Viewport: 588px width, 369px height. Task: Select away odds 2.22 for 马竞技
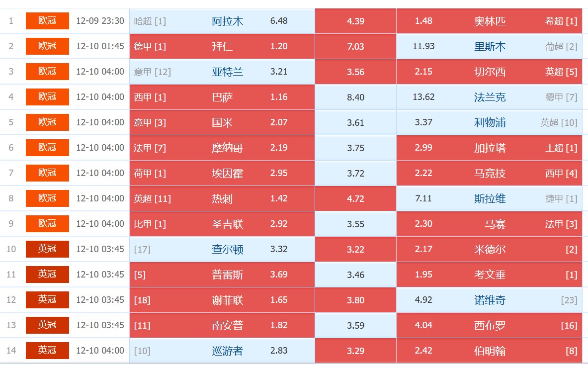click(423, 173)
